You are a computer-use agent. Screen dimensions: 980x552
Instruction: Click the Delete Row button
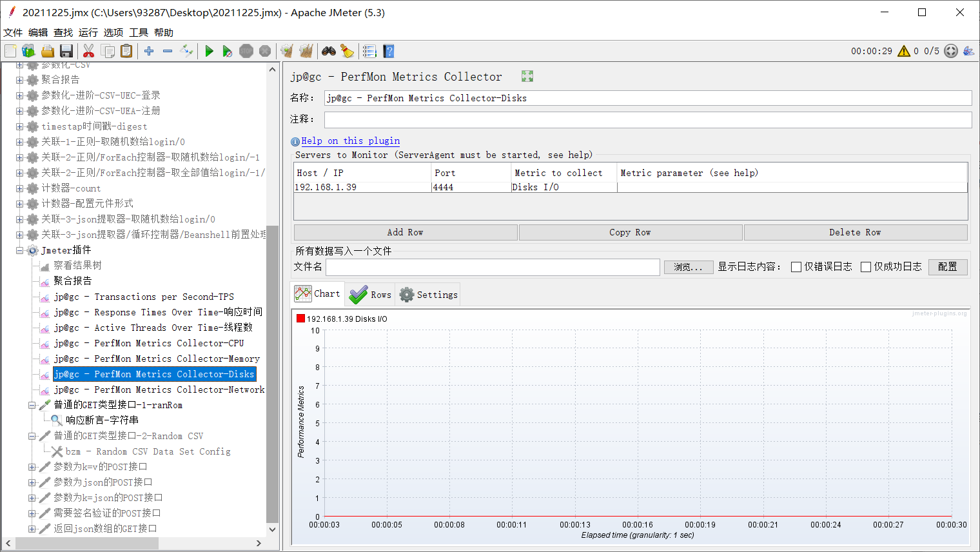[856, 232]
